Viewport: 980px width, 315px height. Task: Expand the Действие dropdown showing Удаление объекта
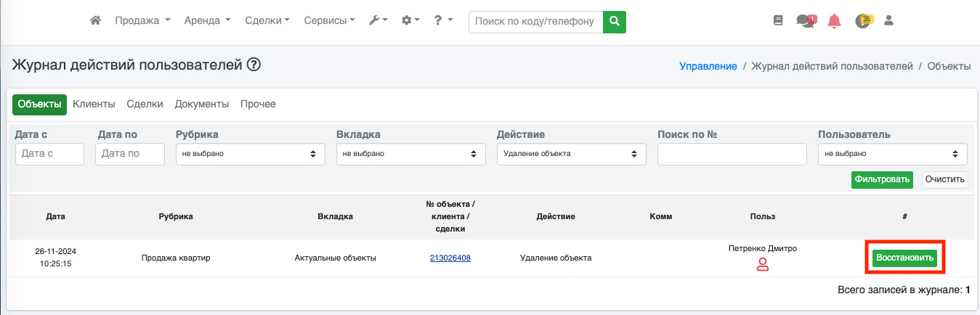(x=571, y=154)
